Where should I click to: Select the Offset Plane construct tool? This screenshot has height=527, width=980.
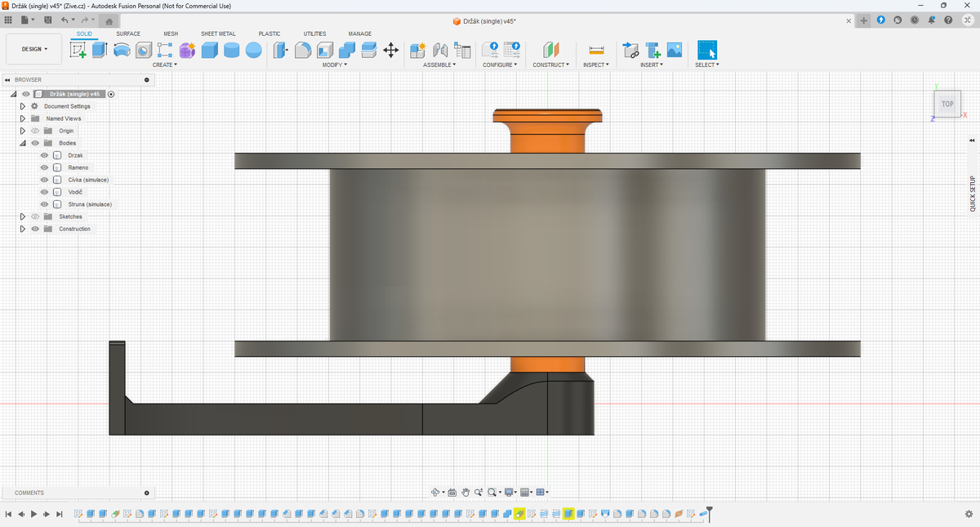551,50
